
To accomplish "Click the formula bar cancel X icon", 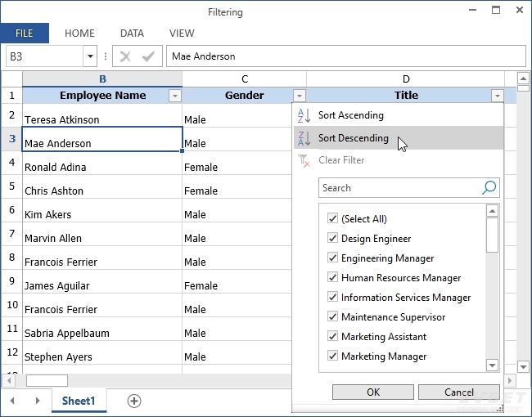I will [x=125, y=56].
